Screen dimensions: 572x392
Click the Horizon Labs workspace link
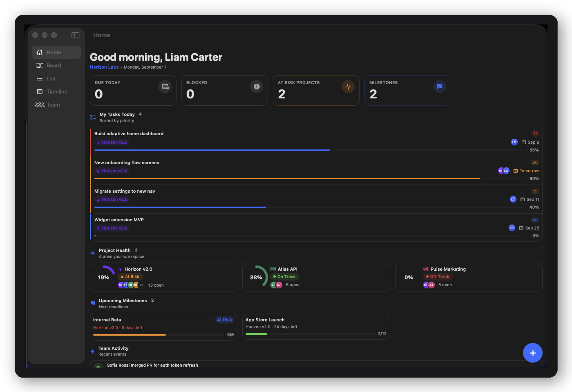tap(104, 67)
